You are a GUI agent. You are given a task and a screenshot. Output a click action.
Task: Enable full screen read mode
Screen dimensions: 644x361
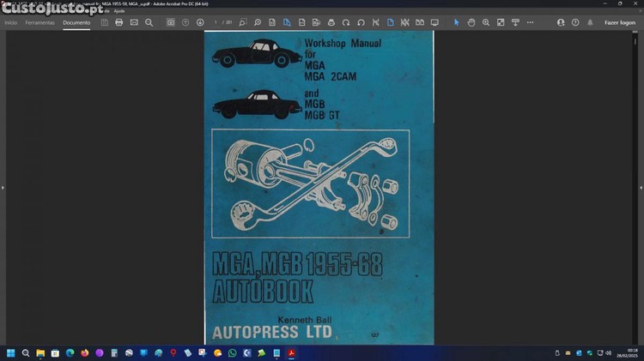coord(434,22)
